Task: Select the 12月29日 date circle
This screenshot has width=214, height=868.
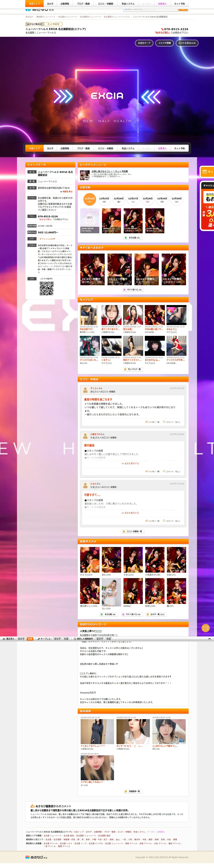Action: [x=162, y=200]
